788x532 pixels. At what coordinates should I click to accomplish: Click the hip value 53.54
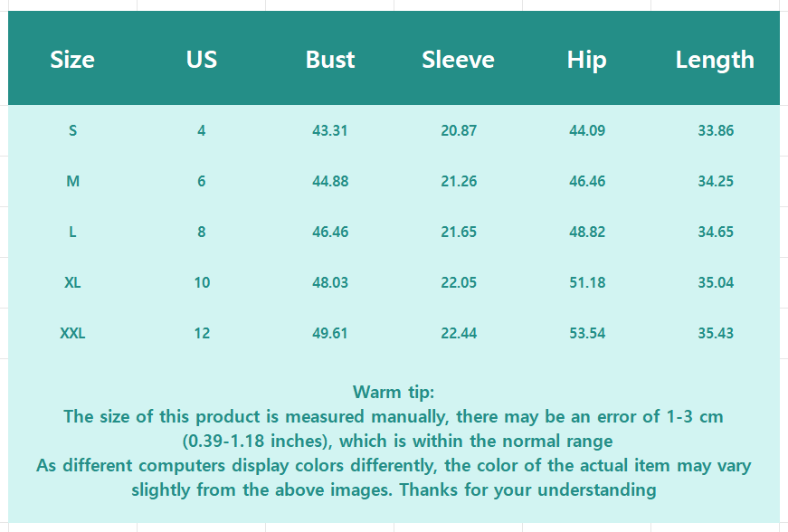[587, 333]
